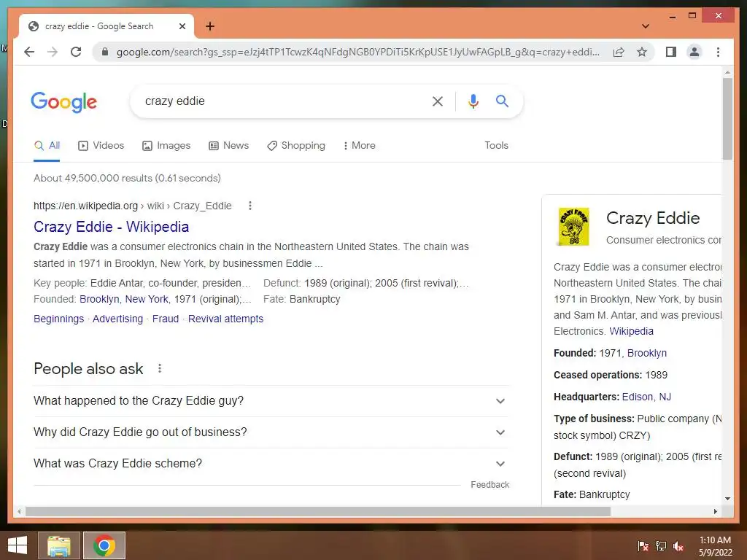Select the All results tab
The width and height of the screenshot is (747, 560).
(47, 146)
